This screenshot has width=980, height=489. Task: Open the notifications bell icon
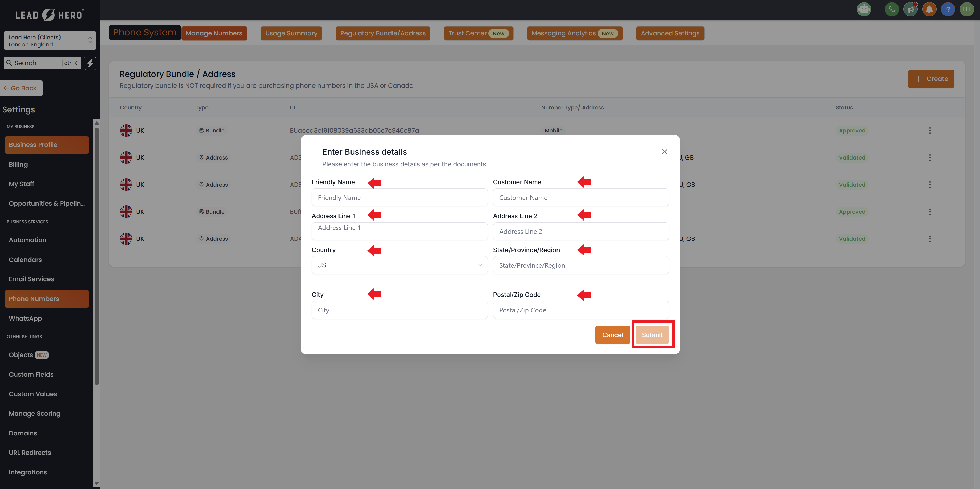[x=929, y=9]
